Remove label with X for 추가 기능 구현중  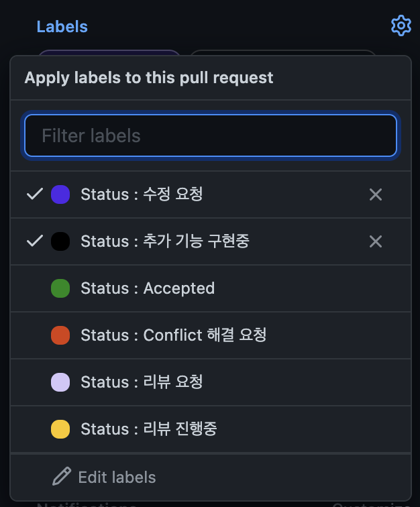375,241
